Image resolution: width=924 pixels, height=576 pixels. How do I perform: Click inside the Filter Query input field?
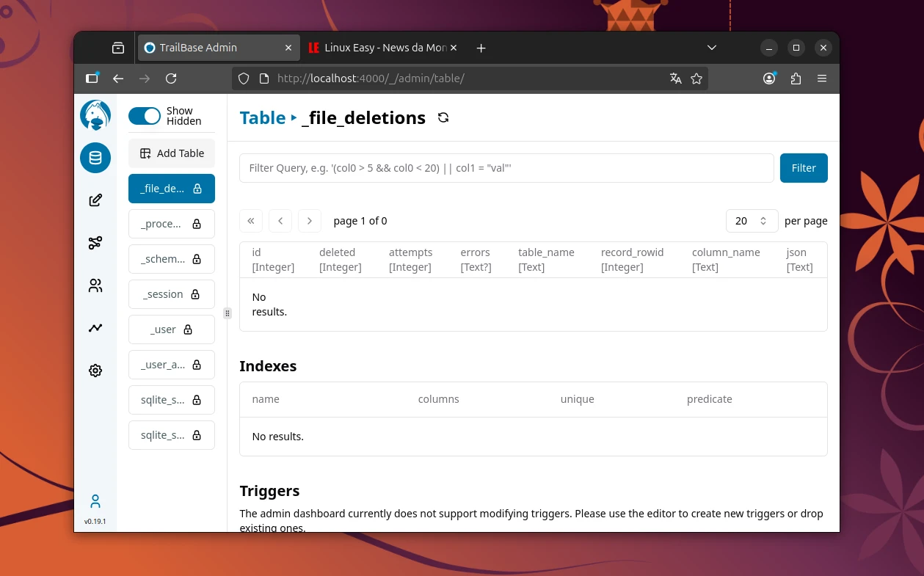[x=506, y=167]
